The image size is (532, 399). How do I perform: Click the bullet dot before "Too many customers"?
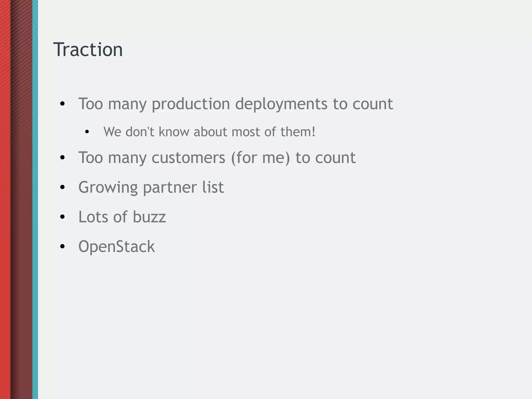[x=62, y=158]
